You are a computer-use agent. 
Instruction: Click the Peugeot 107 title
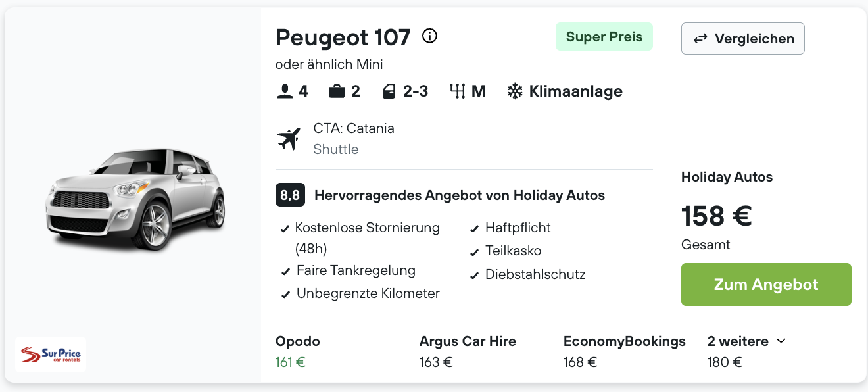pyautogui.click(x=343, y=37)
